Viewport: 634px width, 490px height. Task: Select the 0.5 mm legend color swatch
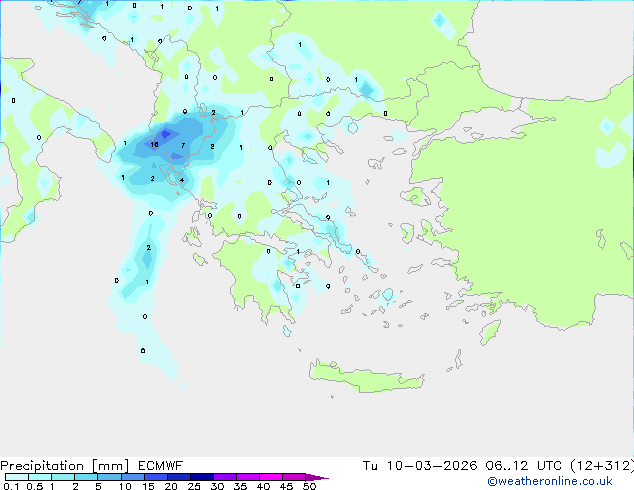point(40,477)
